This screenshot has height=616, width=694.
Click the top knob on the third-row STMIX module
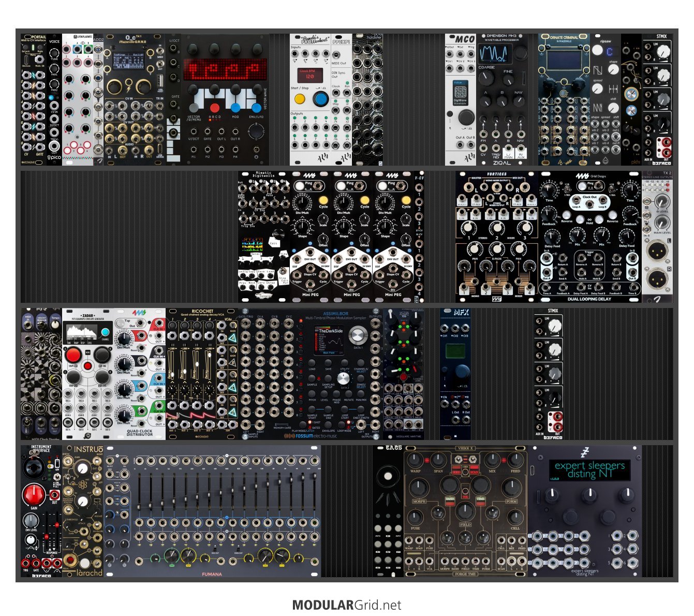[554, 326]
